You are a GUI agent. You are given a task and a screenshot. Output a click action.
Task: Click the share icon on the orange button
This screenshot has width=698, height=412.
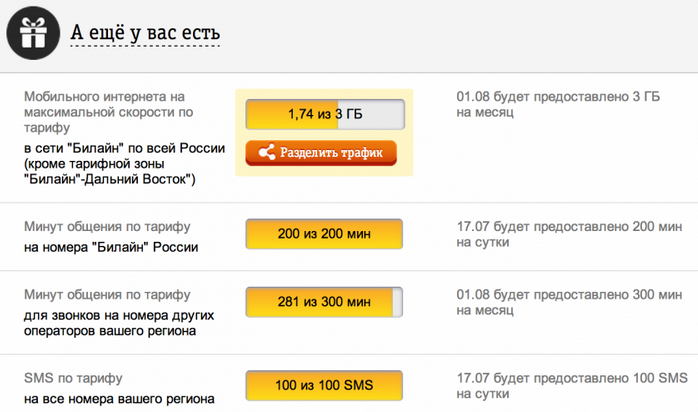265,153
